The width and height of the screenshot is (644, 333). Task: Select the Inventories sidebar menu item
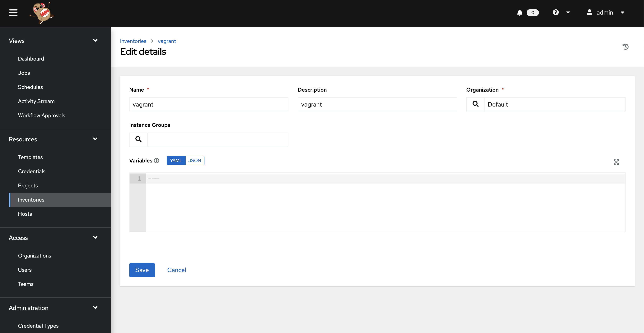pyautogui.click(x=31, y=200)
